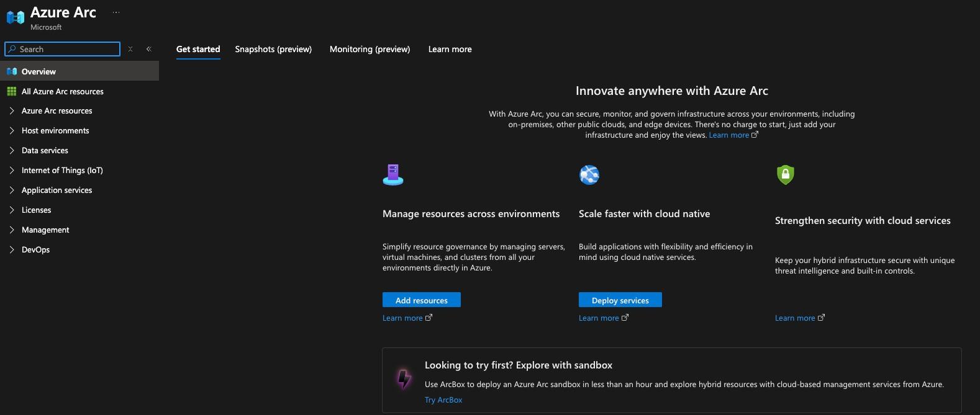This screenshot has height=415, width=980.
Task: Click the 'Microsoft' subtitle under Azure Arc
Action: point(46,27)
